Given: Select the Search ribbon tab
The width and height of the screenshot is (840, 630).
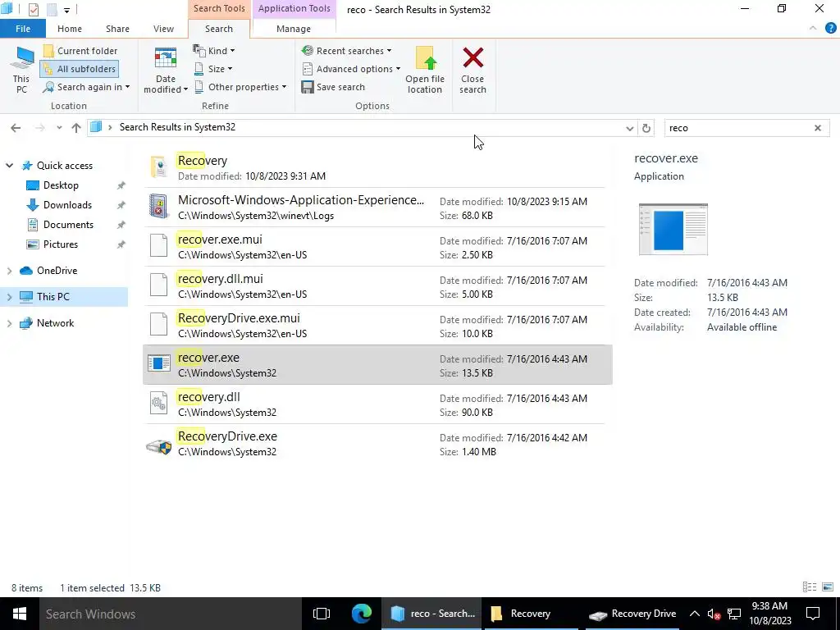Looking at the screenshot, I should click(218, 29).
